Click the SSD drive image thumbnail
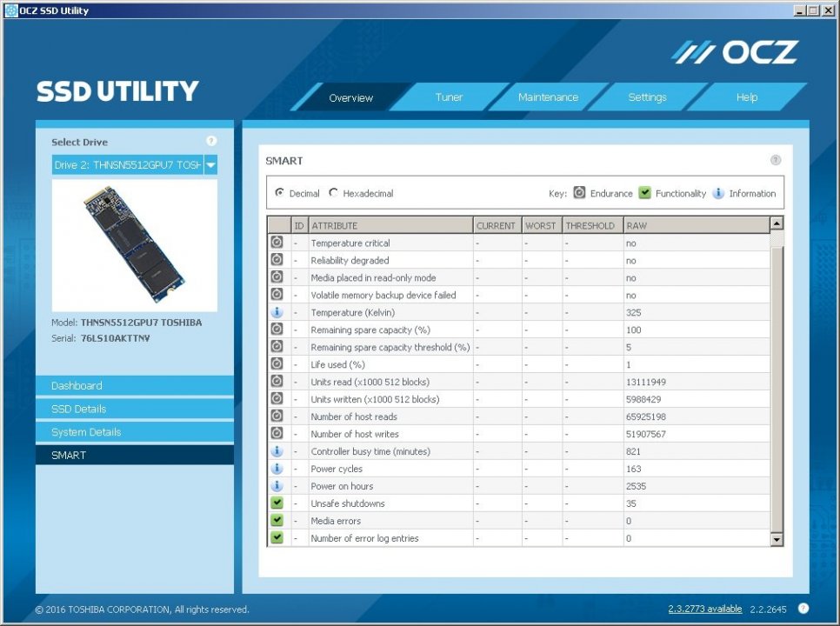The image size is (840, 626). click(135, 244)
